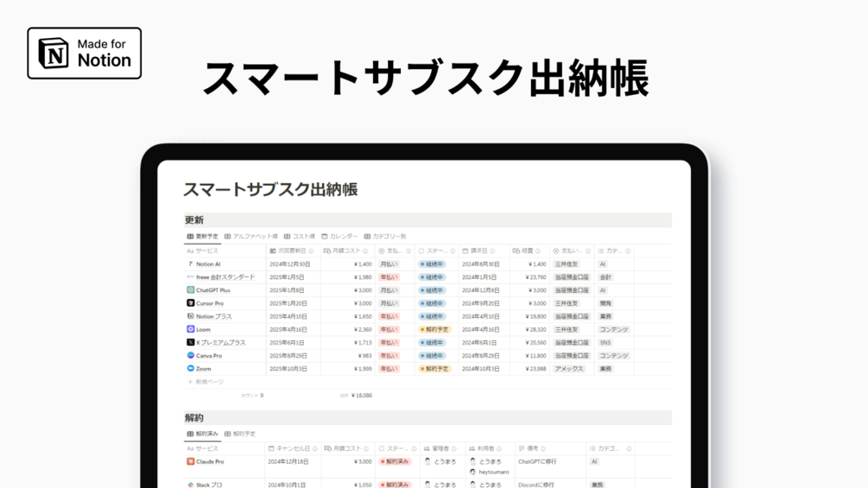Viewport: 868px width, 488px height.
Task: Click cancel date 2024年12月18日
Action: [288, 461]
